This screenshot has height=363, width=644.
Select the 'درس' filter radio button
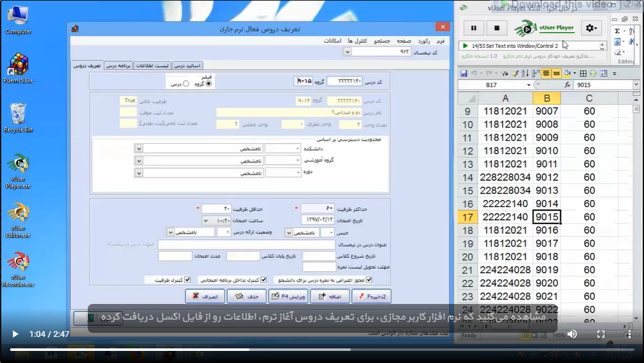[186, 83]
